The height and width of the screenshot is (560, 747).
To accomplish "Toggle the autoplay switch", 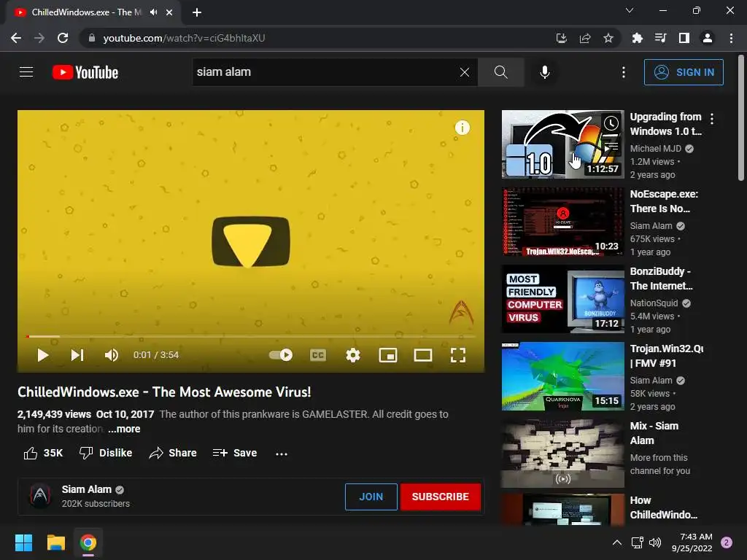I will [281, 355].
